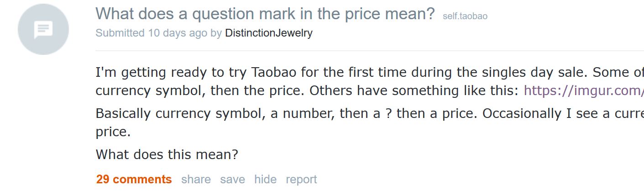Report the post
This screenshot has height=192, width=644.
(x=301, y=179)
